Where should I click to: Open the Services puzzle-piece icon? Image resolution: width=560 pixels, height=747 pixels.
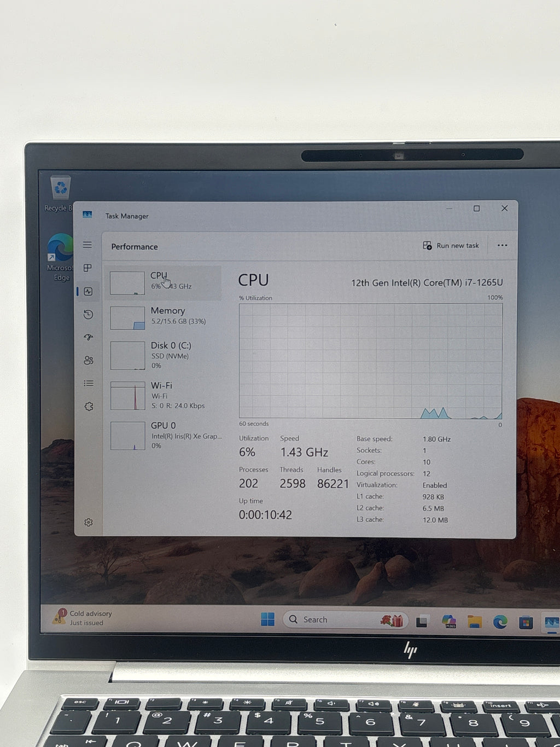(x=89, y=406)
